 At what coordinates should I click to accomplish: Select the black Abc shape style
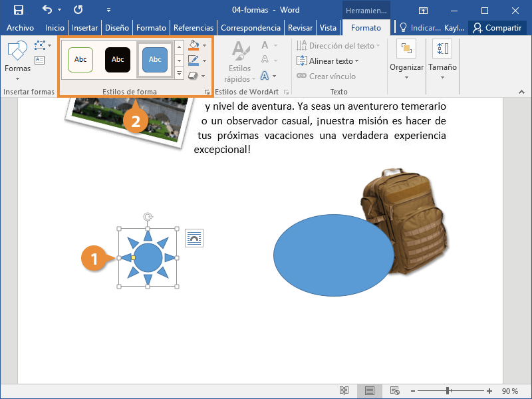(x=118, y=60)
